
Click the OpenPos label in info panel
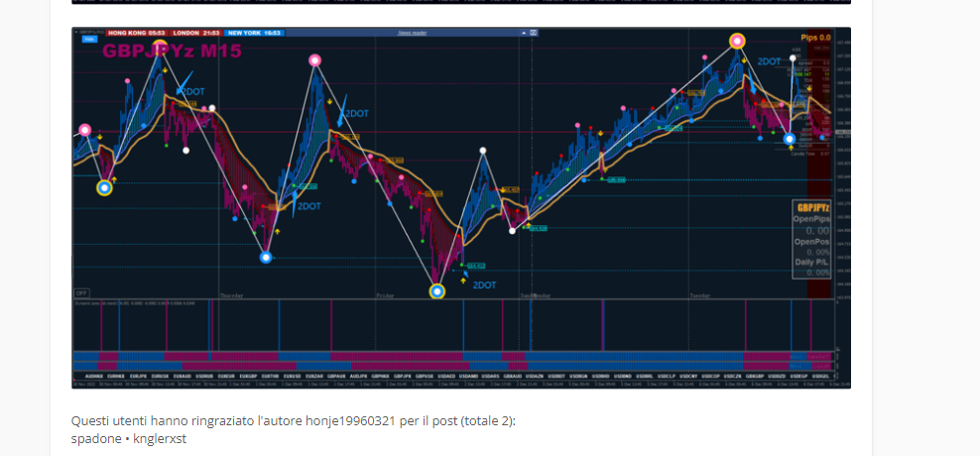[812, 241]
